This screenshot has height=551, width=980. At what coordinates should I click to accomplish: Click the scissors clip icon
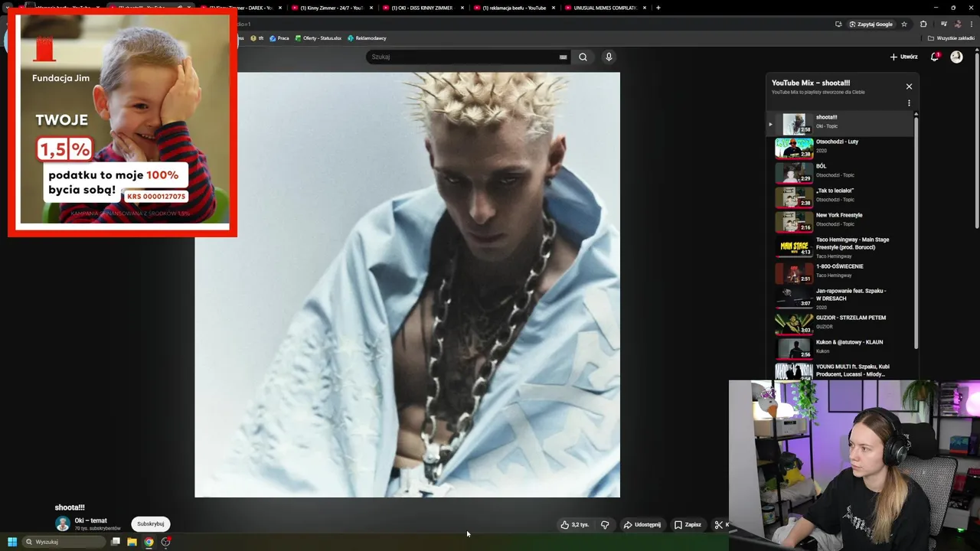tap(718, 525)
